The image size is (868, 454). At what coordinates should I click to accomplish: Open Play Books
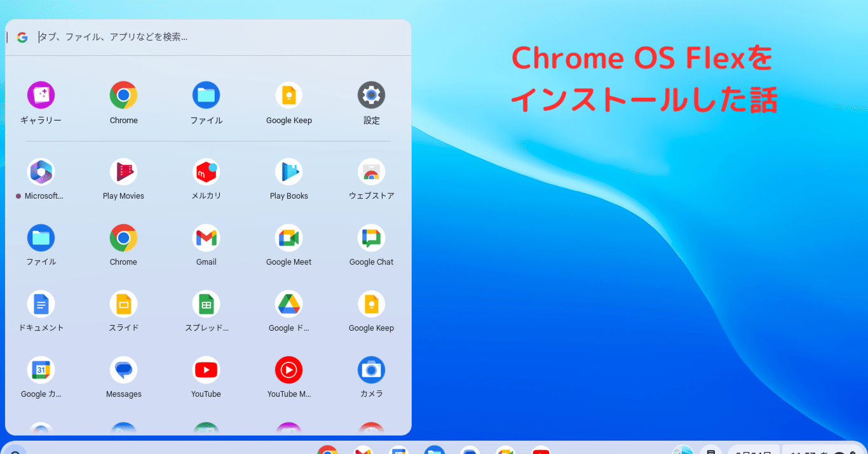click(288, 170)
